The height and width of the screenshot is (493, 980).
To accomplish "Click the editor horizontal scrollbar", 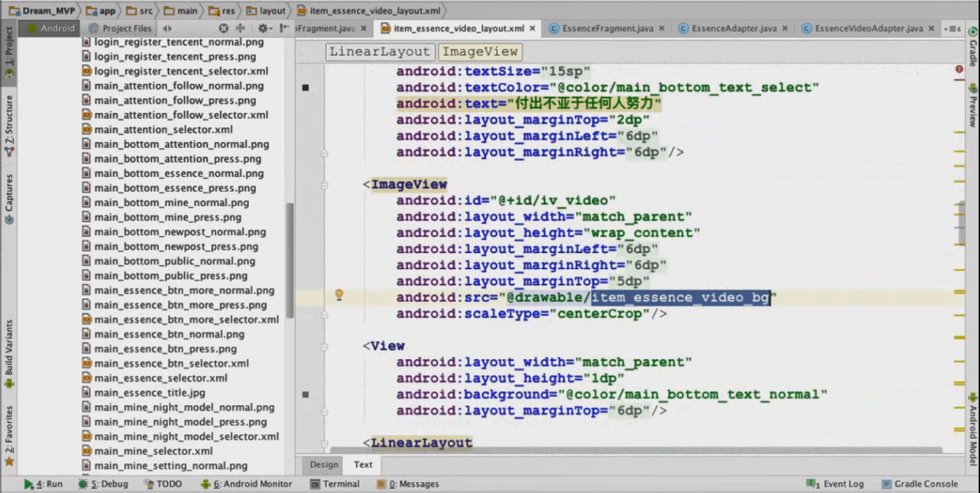I will click(636, 450).
